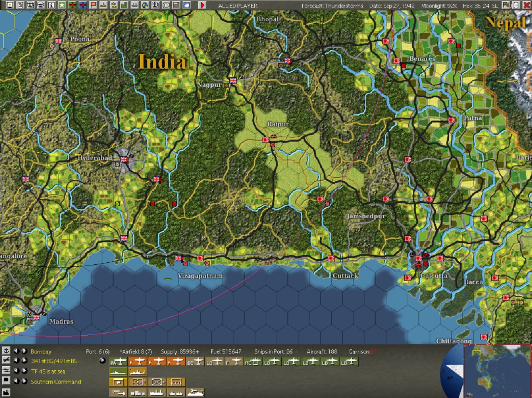Click the Aircraft: 188 label
This screenshot has width=532, height=398.
(x=322, y=352)
